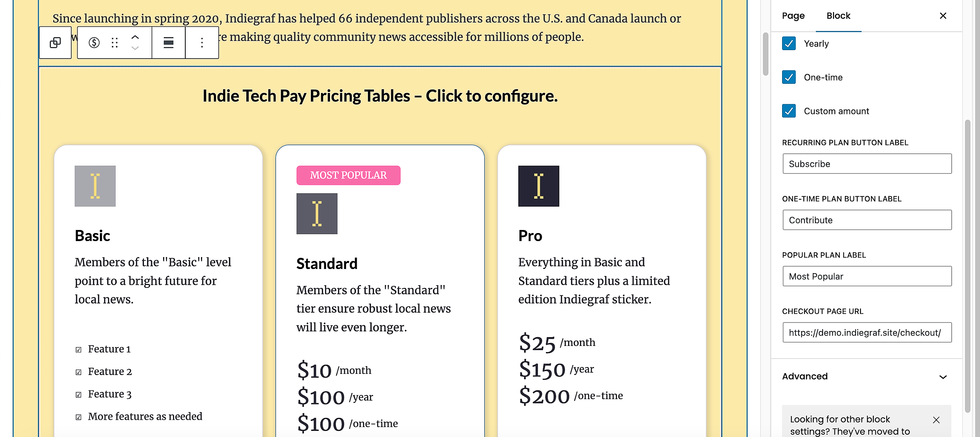Click the Popular Plan Label input
This screenshot has height=437, width=980.
click(x=867, y=276)
